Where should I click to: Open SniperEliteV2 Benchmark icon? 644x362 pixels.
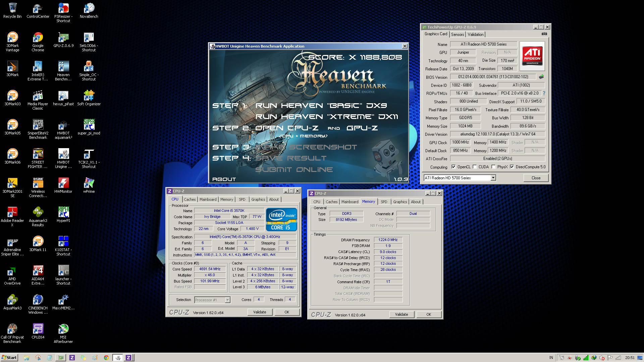click(x=38, y=129)
